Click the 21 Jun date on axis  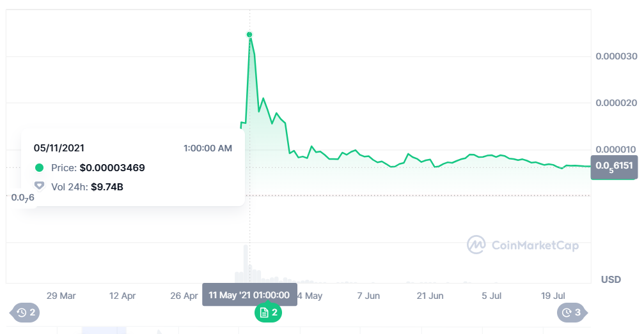pos(430,296)
